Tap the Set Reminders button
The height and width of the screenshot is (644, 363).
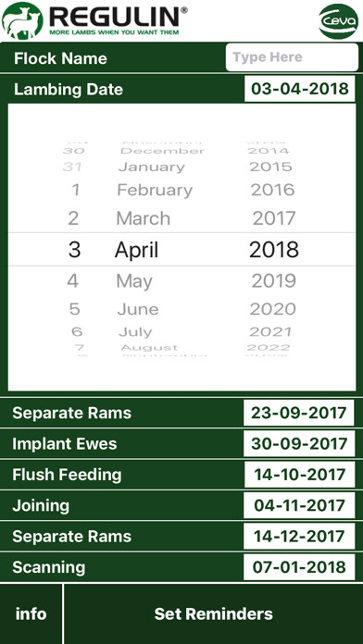coord(213,613)
